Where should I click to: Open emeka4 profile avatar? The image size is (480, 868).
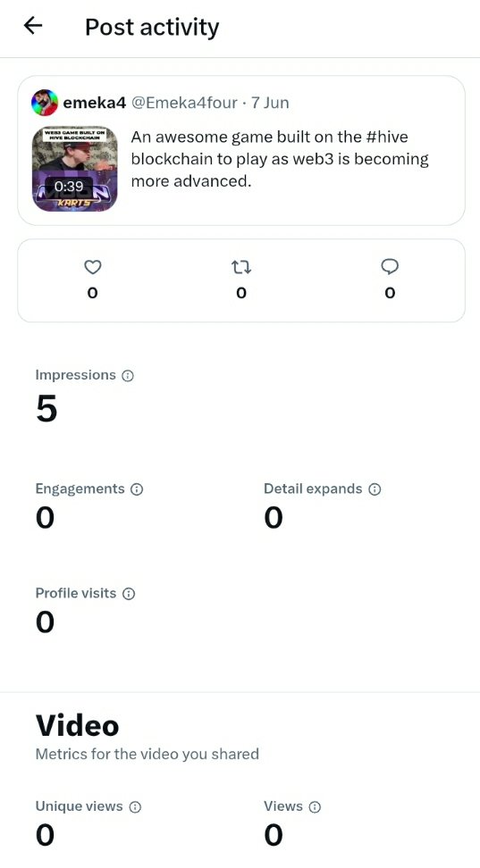(45, 103)
